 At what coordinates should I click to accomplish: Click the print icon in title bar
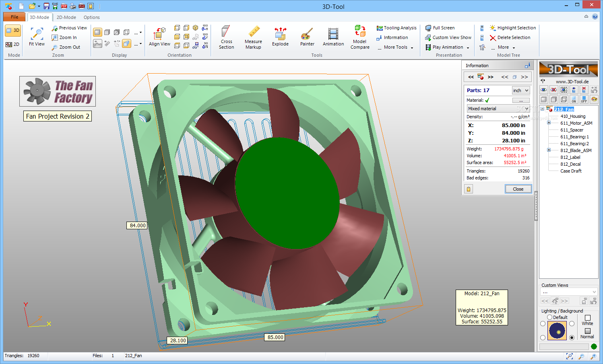[x=73, y=6]
